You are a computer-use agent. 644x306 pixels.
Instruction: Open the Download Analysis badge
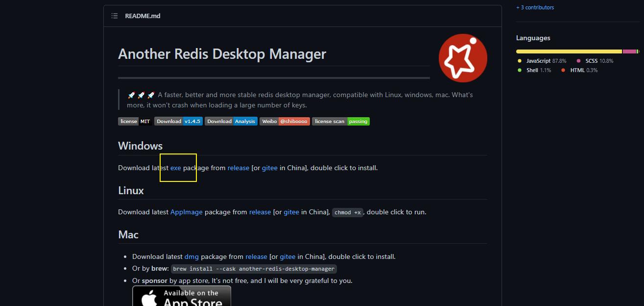231,121
